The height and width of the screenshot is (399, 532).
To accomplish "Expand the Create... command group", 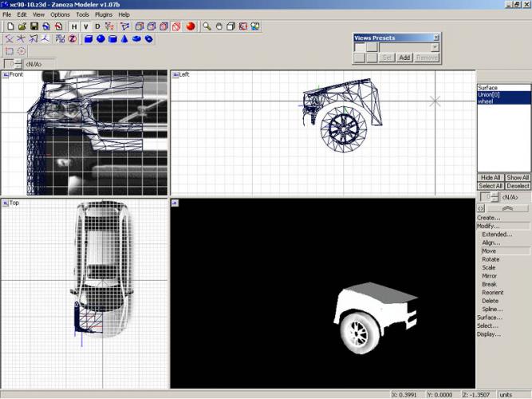I will tap(489, 217).
